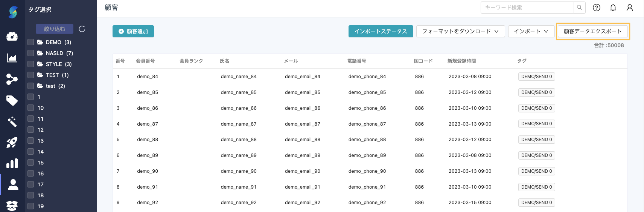This screenshot has height=212, width=644.
Task: Check the STYLE (3) tag checkbox
Action: (x=31, y=64)
